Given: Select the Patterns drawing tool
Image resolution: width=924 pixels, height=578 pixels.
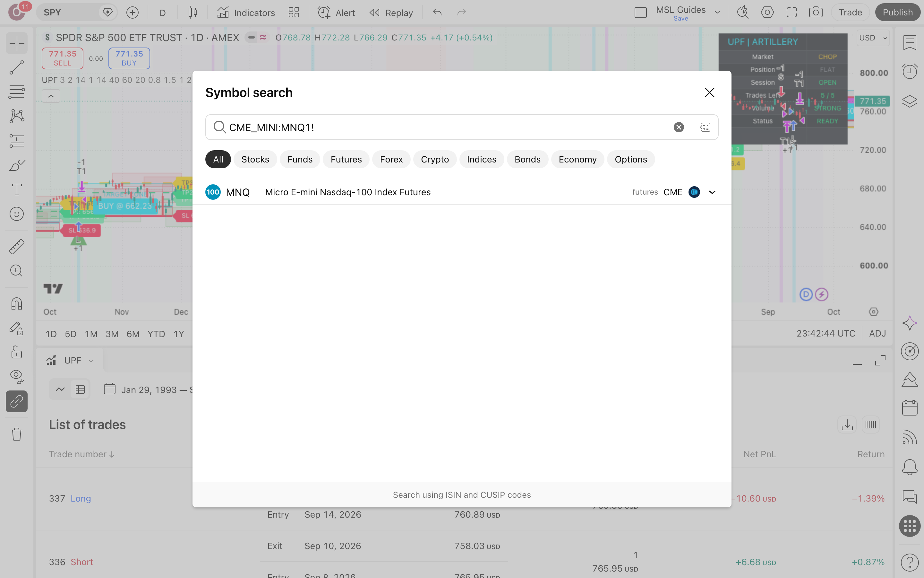Looking at the screenshot, I should click(x=16, y=116).
